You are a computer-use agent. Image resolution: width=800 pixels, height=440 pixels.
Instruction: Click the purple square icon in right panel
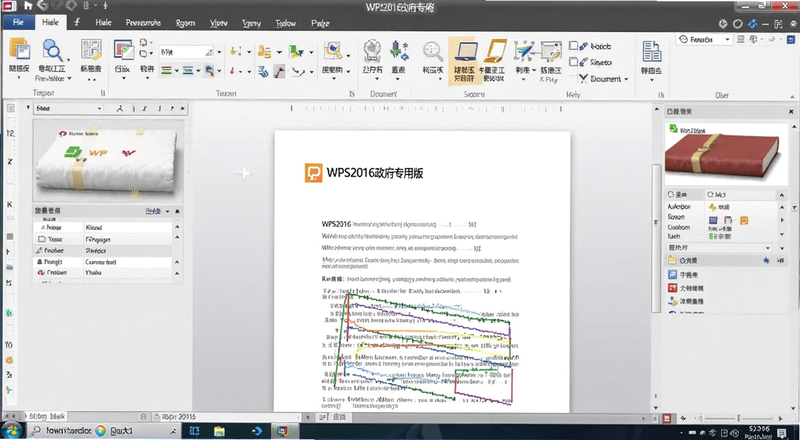point(713,221)
